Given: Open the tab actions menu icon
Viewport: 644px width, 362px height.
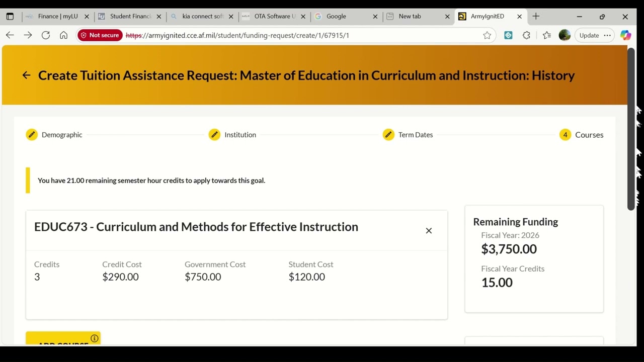Looking at the screenshot, I should point(10,16).
